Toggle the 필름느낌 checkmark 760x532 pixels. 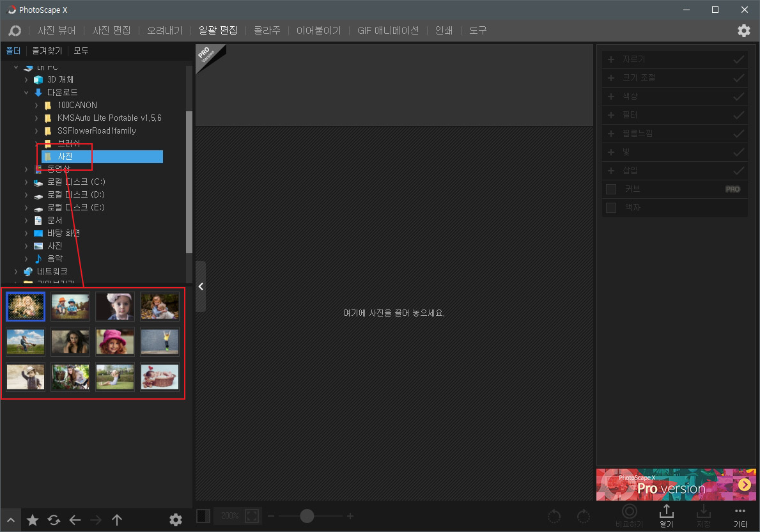pos(738,134)
